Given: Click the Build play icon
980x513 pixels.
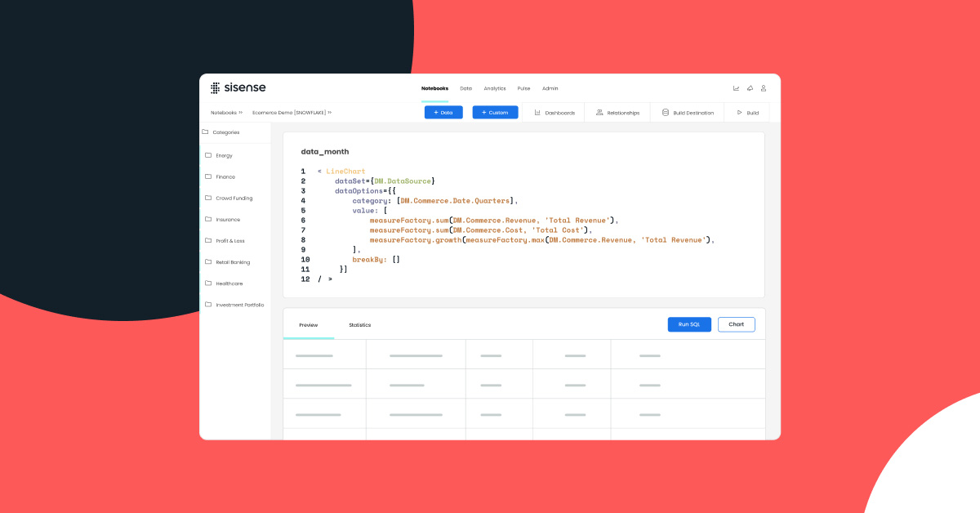Looking at the screenshot, I should coord(739,113).
